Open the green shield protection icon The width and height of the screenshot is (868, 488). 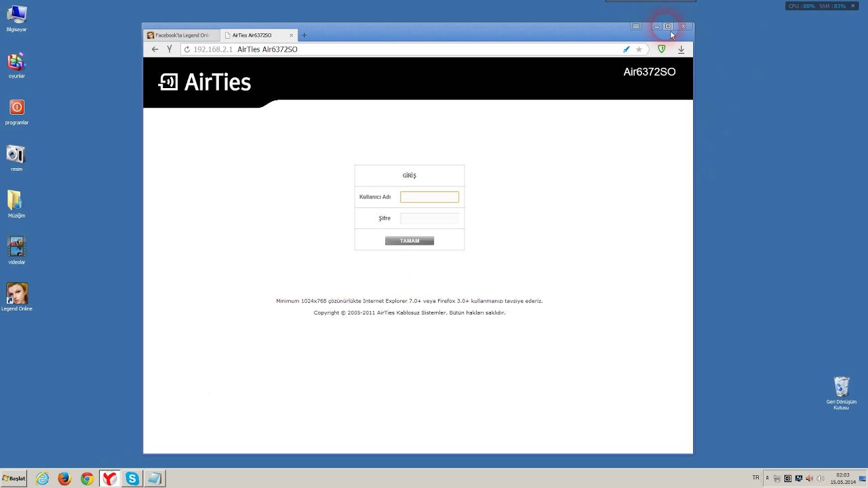[662, 49]
